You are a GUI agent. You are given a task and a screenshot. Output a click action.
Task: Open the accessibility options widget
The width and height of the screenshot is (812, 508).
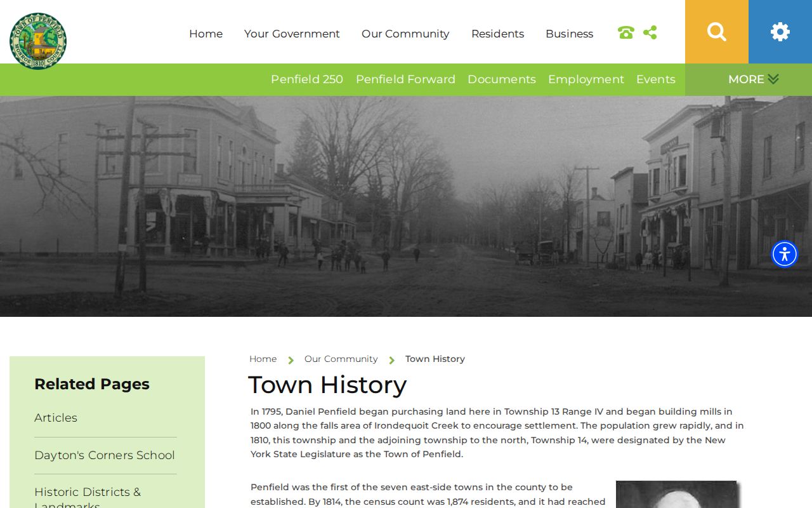tap(785, 254)
